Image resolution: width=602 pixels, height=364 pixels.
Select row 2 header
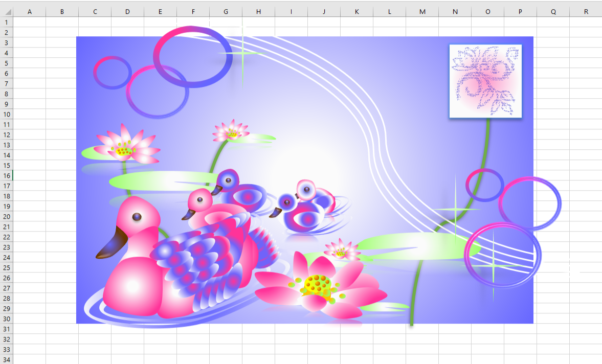click(x=7, y=32)
